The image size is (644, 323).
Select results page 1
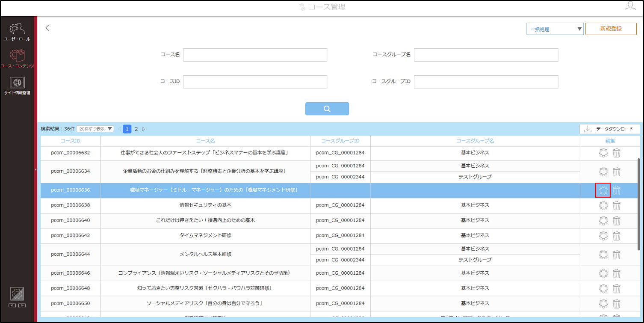[127, 129]
